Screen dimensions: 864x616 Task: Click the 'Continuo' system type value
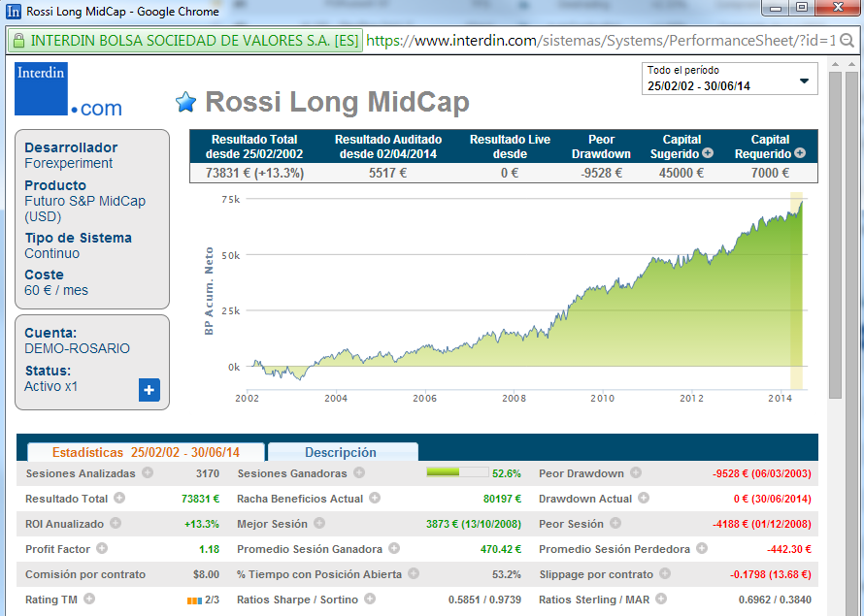(51, 253)
